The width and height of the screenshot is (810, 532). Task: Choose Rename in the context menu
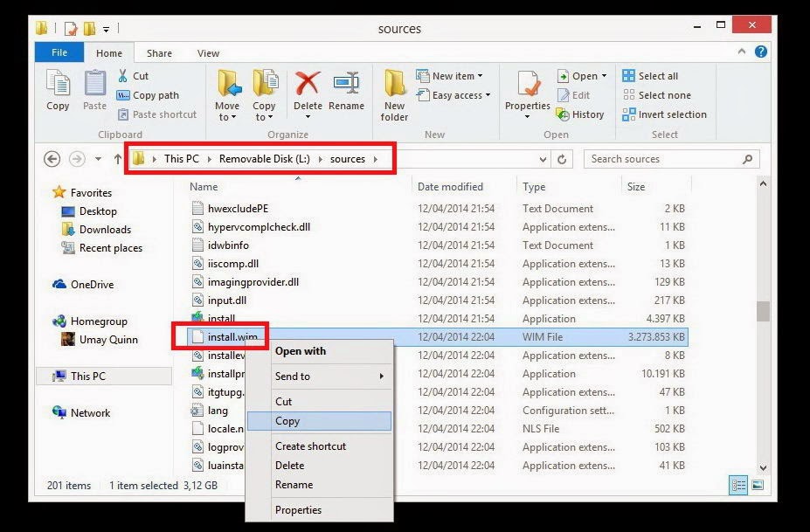[319, 485]
